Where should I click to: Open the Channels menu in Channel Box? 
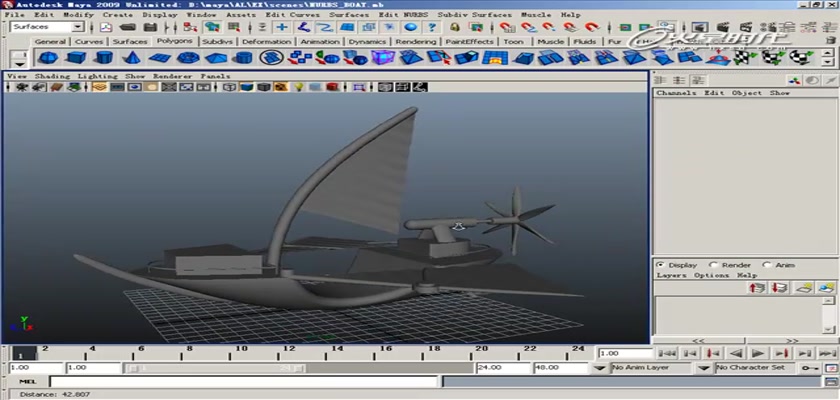click(676, 93)
